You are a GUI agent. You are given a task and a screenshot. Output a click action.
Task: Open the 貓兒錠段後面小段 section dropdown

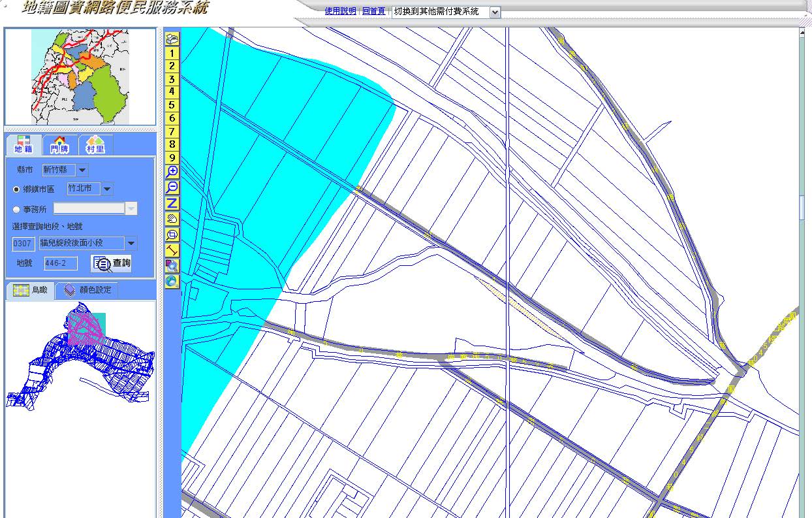[x=131, y=244]
